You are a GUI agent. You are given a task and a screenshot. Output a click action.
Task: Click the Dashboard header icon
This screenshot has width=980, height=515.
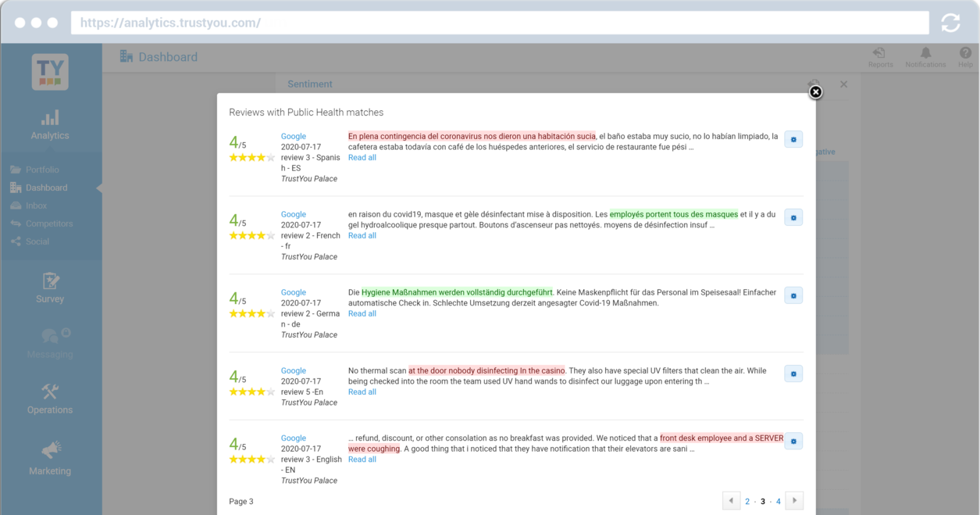(126, 56)
